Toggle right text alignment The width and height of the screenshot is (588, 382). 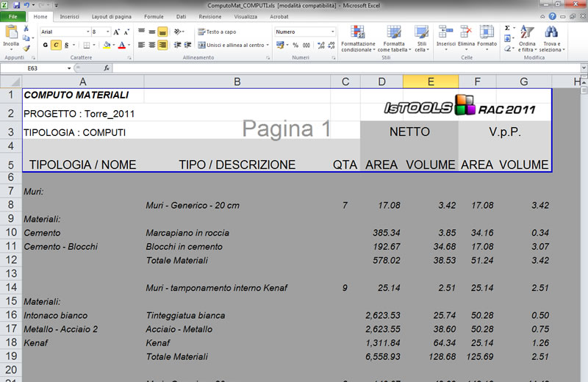162,45
